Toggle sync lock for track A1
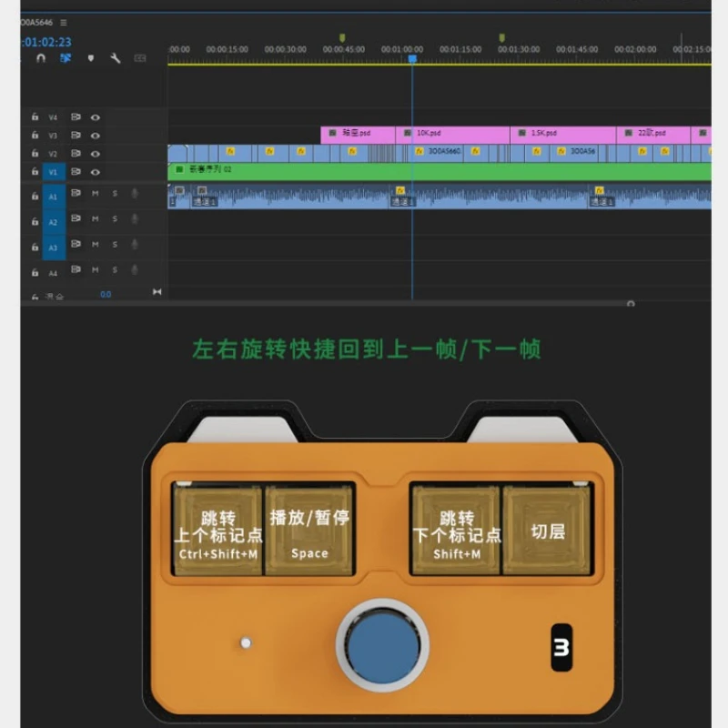 (76, 193)
